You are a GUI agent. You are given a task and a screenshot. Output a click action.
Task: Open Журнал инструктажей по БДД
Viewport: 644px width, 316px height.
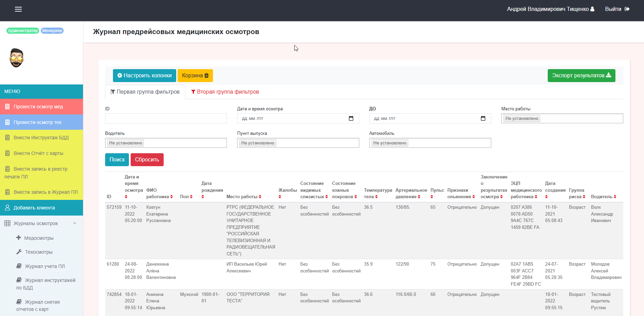click(x=46, y=284)
